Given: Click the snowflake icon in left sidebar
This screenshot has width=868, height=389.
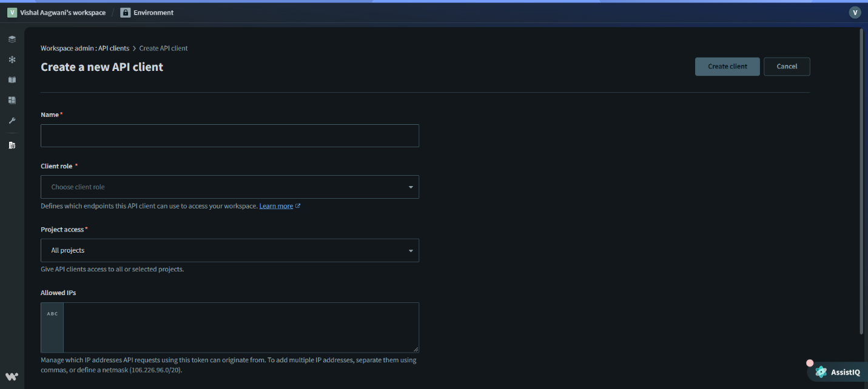Looking at the screenshot, I should 12,59.
